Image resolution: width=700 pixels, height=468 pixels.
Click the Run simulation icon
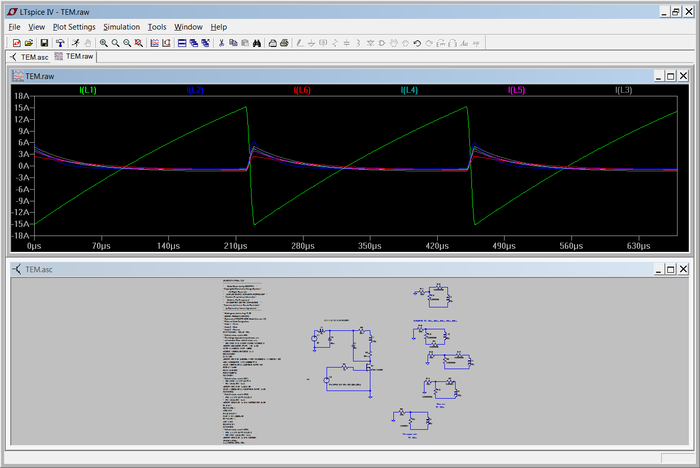[x=75, y=43]
